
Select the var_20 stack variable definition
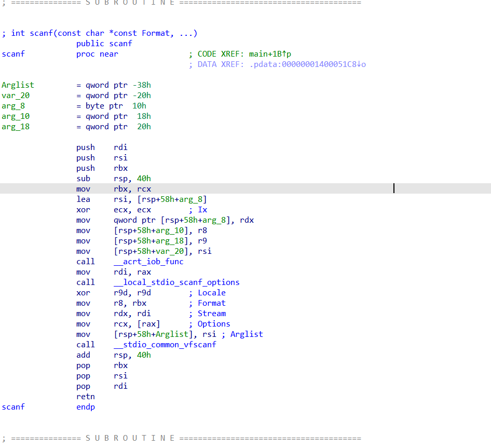pos(76,95)
